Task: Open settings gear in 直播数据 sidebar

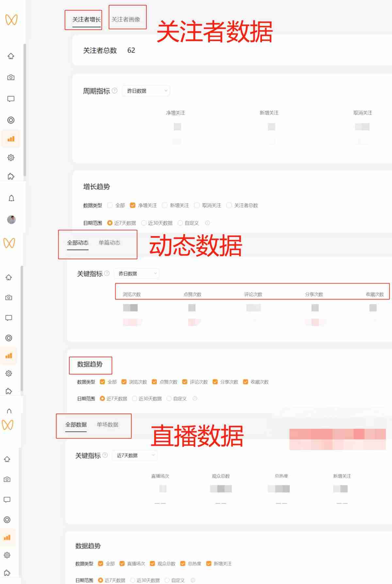Action: [7, 555]
